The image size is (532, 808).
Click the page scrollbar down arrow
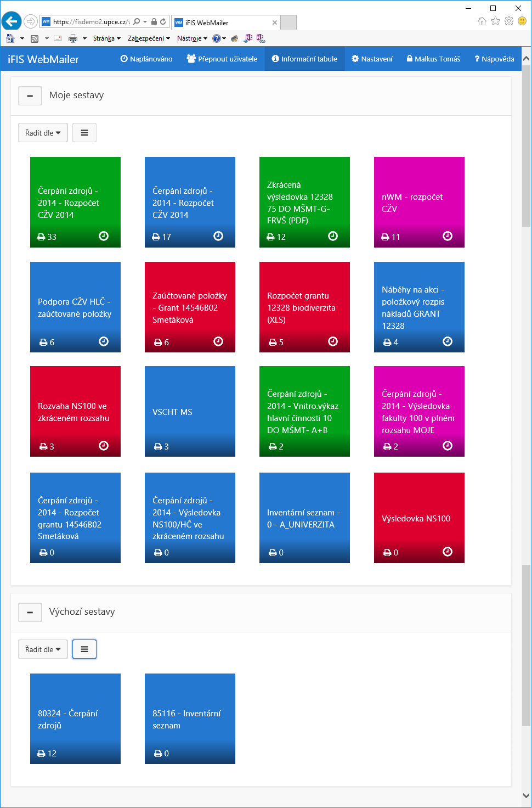[526, 795]
